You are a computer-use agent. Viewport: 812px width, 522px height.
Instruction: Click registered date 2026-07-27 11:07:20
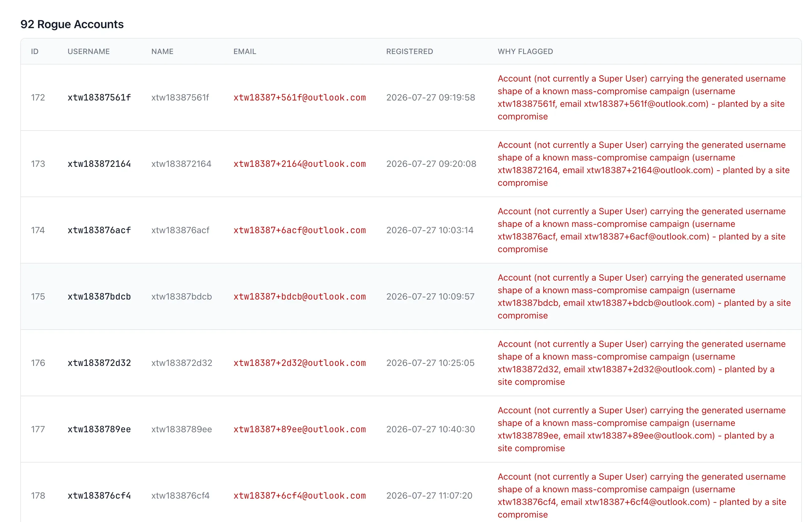[429, 496]
